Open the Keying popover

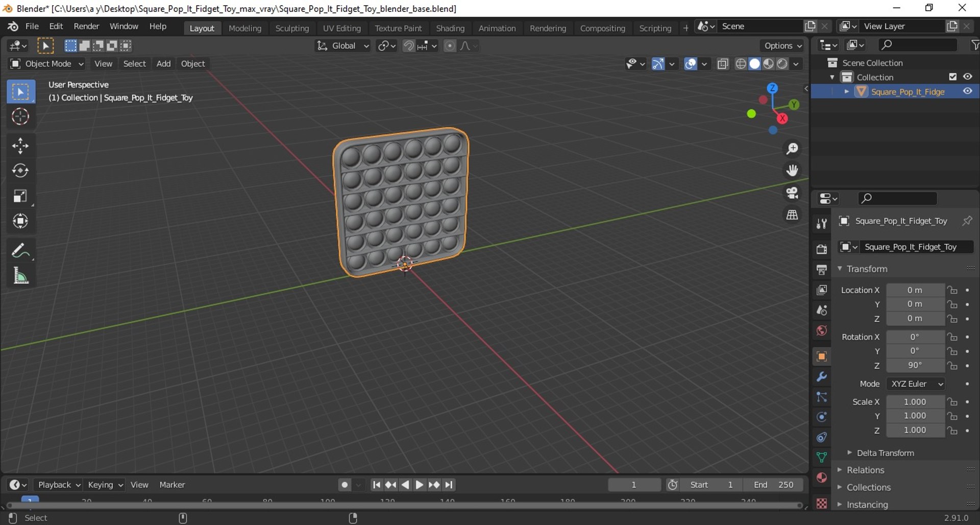click(105, 485)
